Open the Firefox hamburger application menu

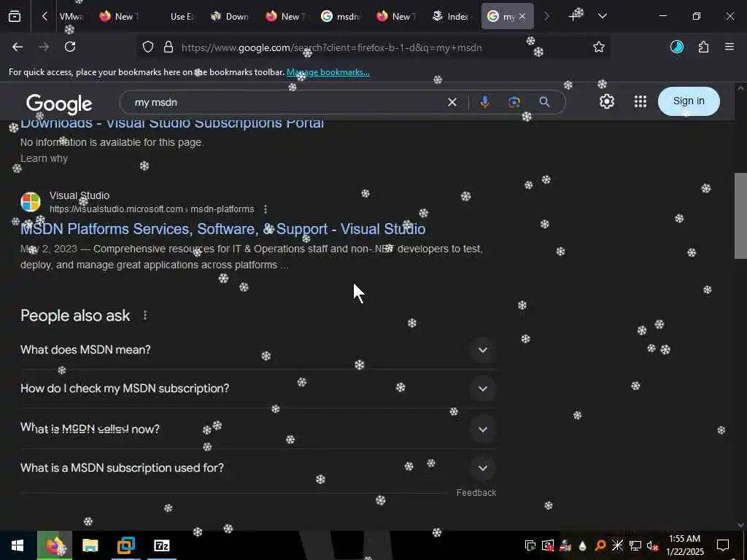[x=729, y=47]
